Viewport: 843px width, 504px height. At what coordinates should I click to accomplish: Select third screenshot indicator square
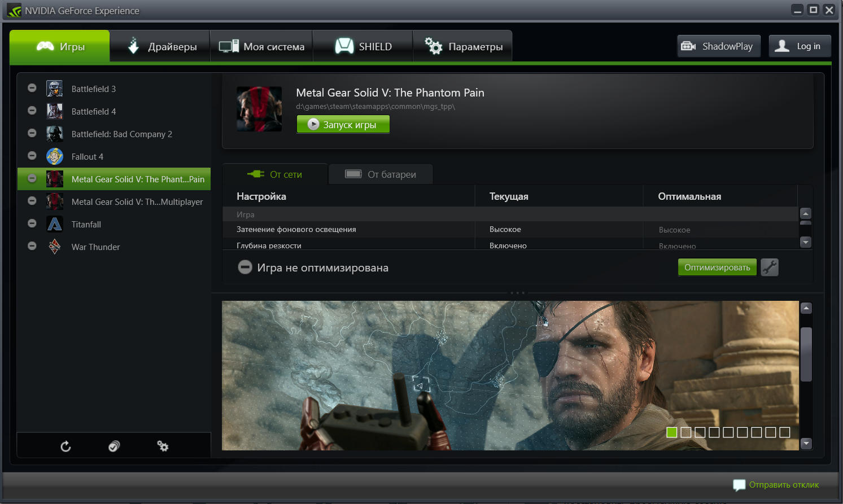(700, 432)
